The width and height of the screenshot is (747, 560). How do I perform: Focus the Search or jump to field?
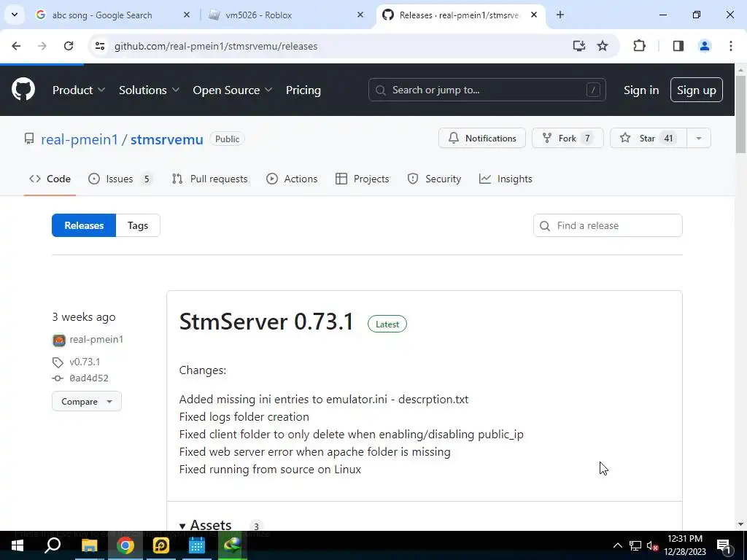click(487, 90)
